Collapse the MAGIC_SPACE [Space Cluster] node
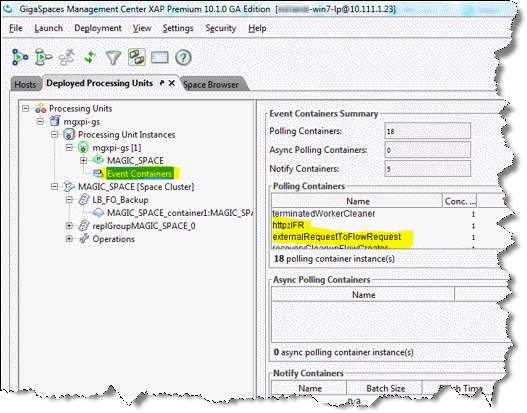The height and width of the screenshot is (413, 527). tap(54, 187)
